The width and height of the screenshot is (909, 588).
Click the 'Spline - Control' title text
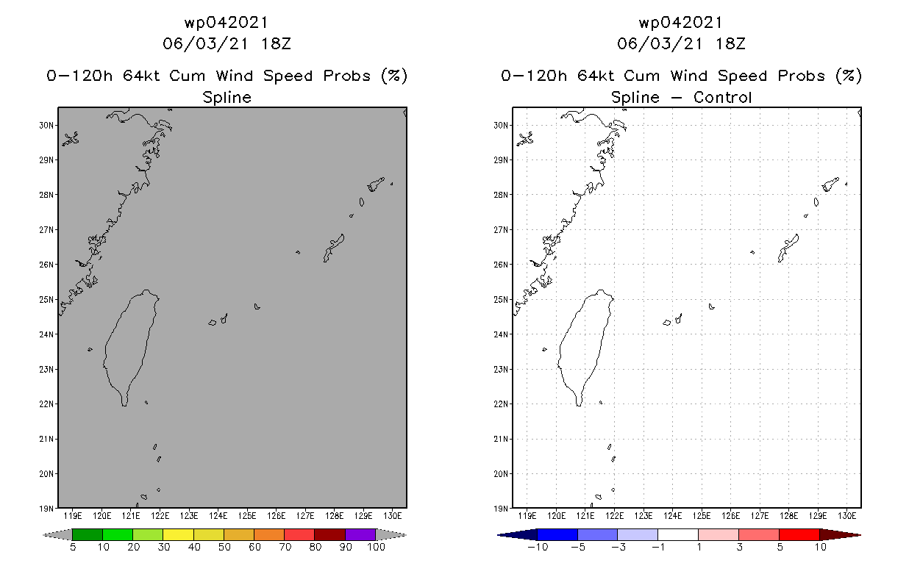click(682, 97)
